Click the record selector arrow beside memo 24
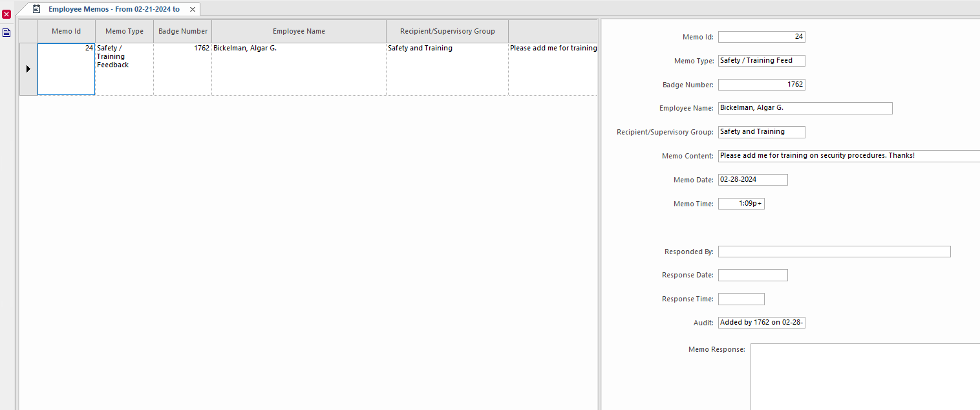Screen dimensions: 980x410 click(x=28, y=69)
